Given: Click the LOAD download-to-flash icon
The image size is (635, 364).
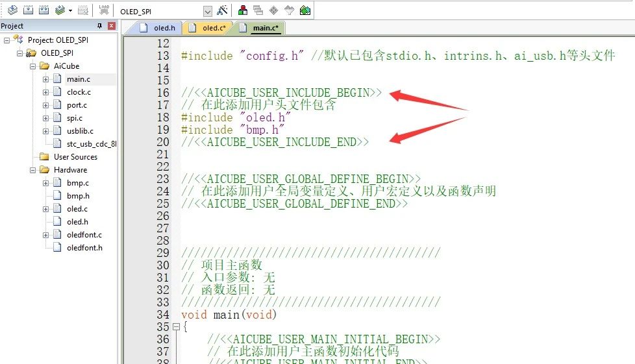Looking at the screenshot, I should pos(104,10).
